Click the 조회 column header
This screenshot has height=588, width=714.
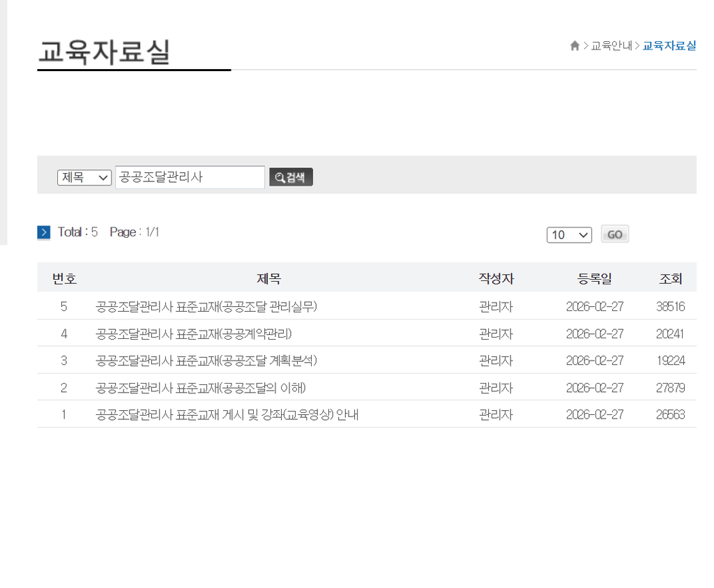[x=671, y=278]
